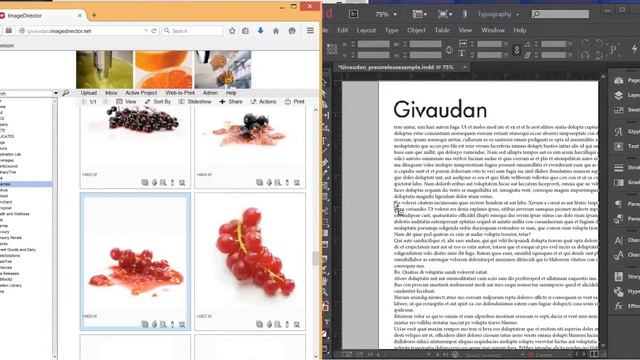Open the address bar history dropdown arrow
Viewport: 640px width, 360px height.
146,31
